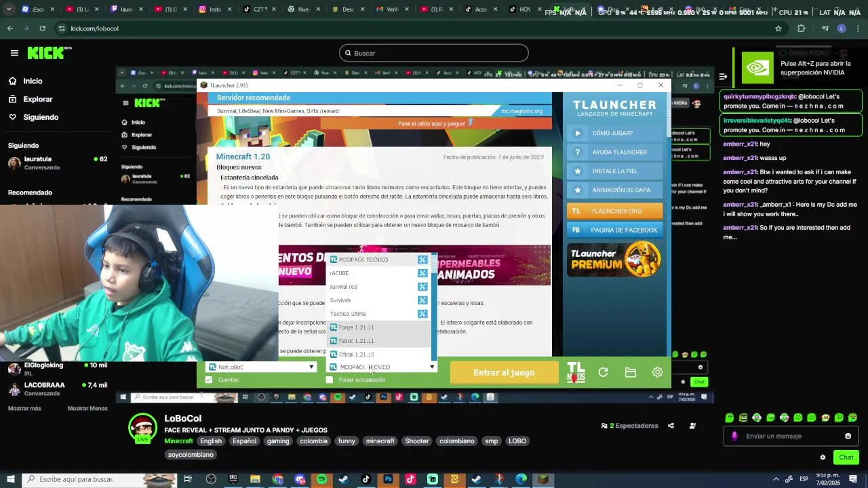The height and width of the screenshot is (488, 868).
Task: Go back in browser
Action: point(9,28)
